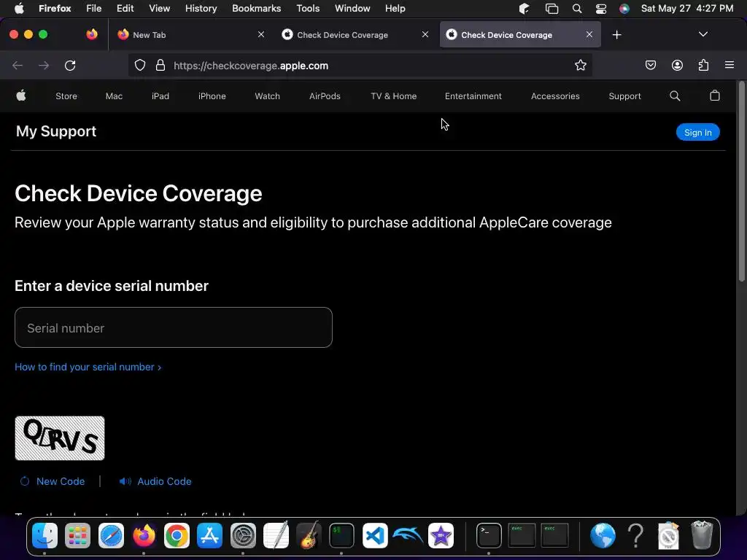Click the Audio Code link text

click(x=164, y=481)
